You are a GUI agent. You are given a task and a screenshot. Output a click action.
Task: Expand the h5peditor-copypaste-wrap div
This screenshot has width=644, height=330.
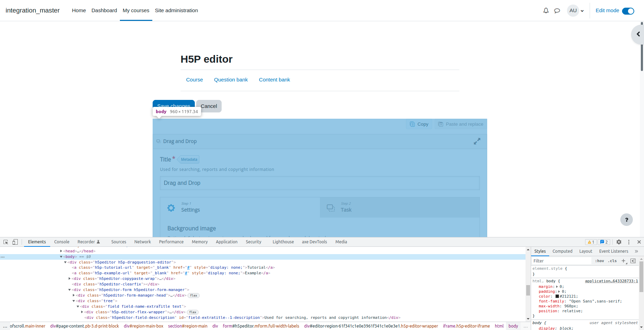pos(70,278)
